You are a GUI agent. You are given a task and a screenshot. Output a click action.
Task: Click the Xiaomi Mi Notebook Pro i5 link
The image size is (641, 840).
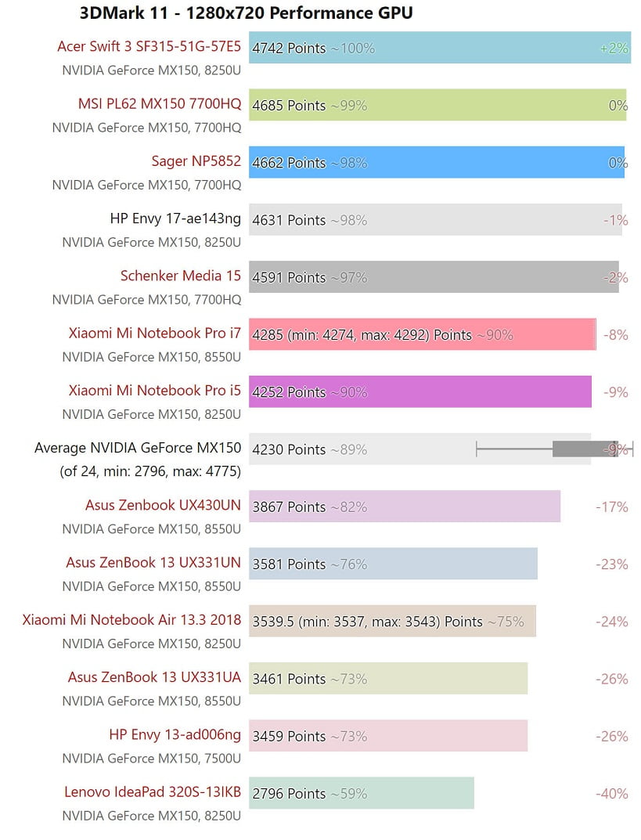point(154,391)
